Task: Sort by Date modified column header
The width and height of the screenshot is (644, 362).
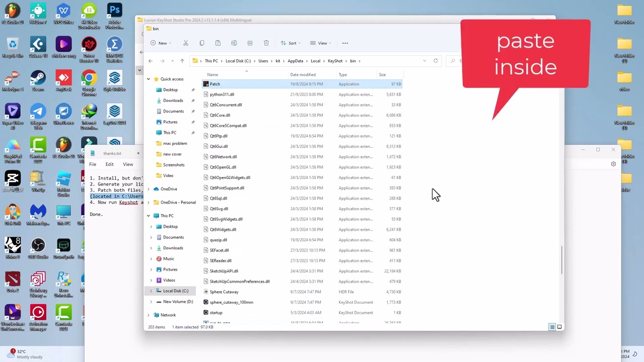Action: pyautogui.click(x=303, y=75)
